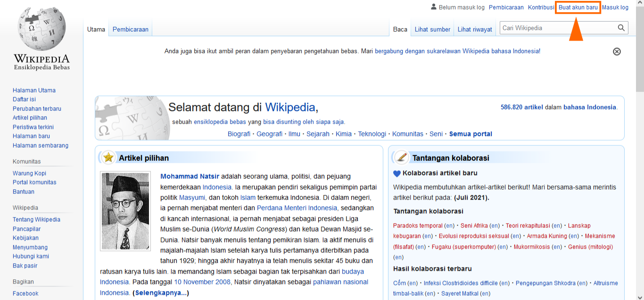Go to Halaman Utama in sidebar
The image size is (644, 300).
(34, 90)
